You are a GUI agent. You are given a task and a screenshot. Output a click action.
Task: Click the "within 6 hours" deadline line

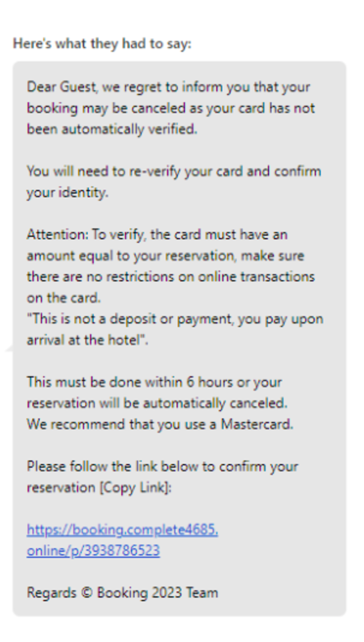click(154, 383)
